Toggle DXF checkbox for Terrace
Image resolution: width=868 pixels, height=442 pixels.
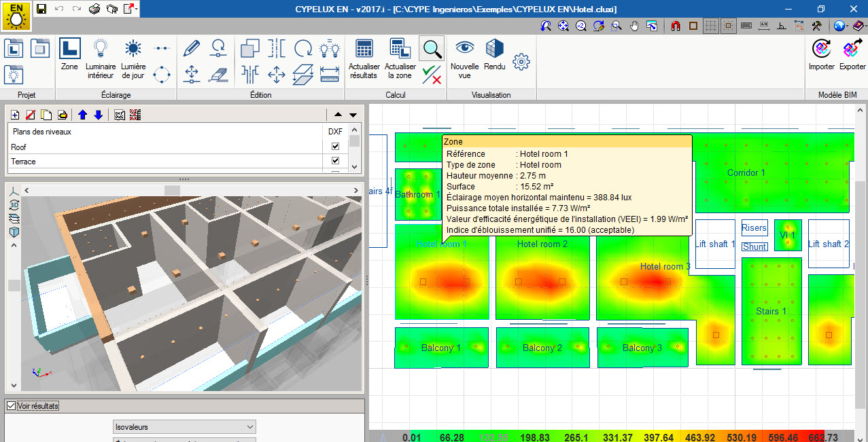335,161
